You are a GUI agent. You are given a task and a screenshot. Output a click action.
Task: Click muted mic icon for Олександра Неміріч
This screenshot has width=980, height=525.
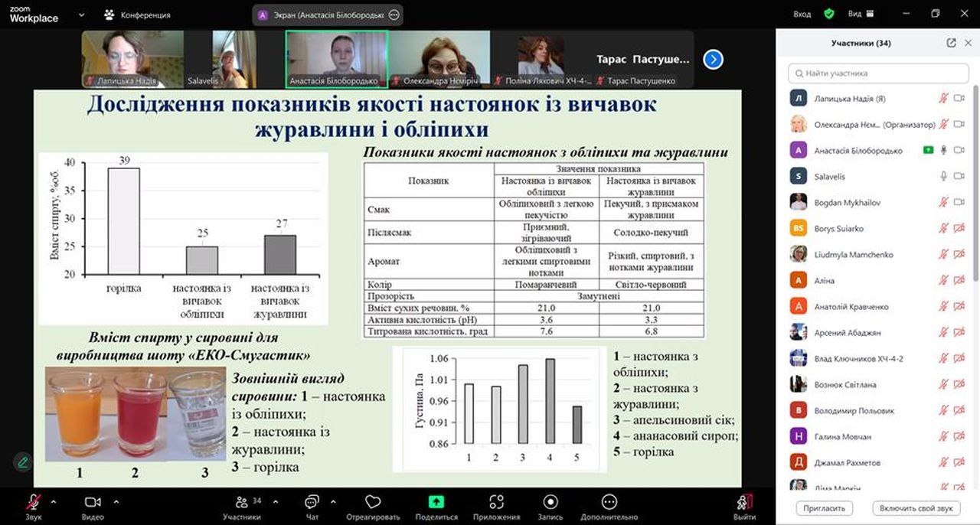coord(944,125)
